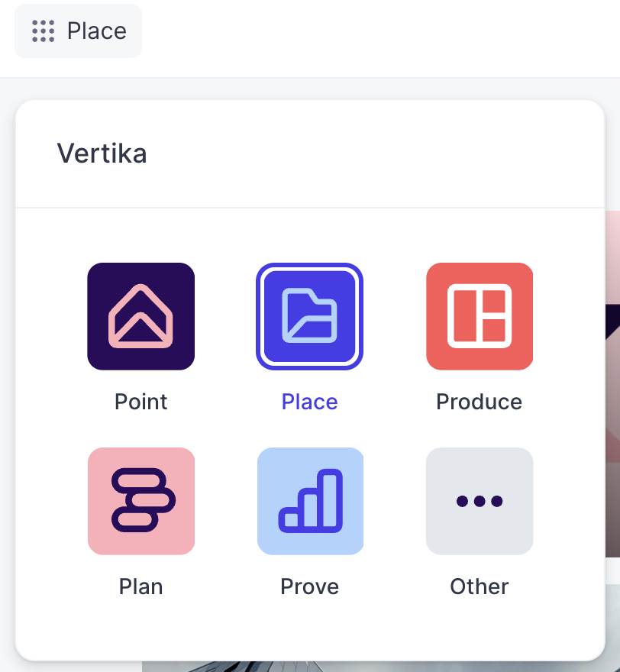Select the dark purple Point tile

pos(140,316)
